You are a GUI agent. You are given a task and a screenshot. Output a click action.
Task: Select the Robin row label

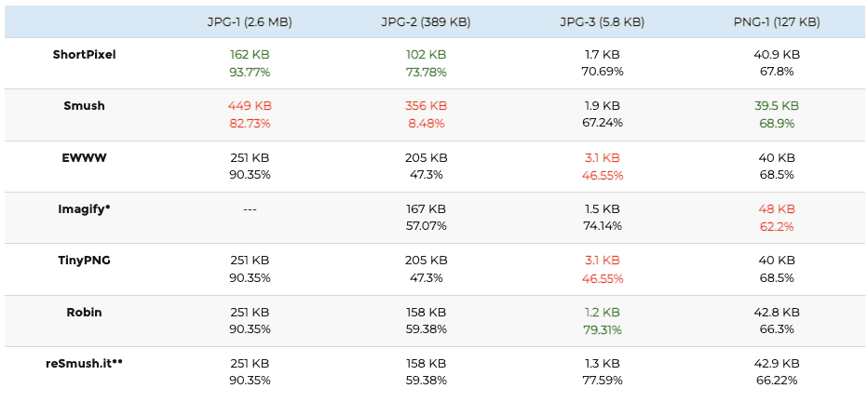[x=84, y=312]
